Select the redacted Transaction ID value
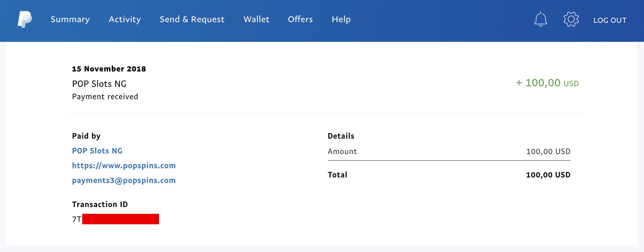 [x=116, y=219]
